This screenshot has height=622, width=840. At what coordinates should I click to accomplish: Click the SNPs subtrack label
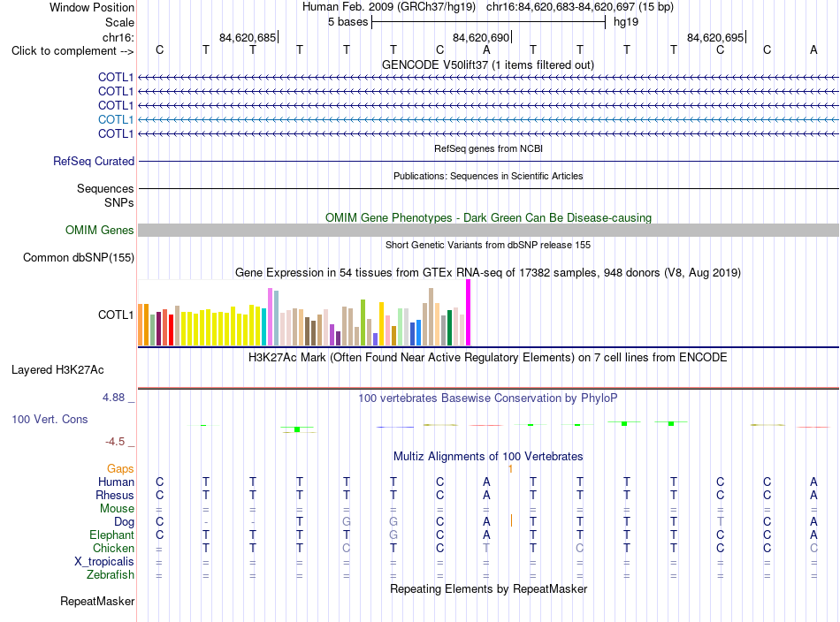119,202
